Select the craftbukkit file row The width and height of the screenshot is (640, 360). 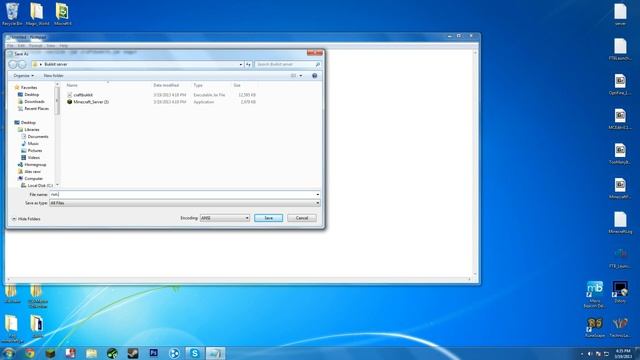[x=161, y=95]
